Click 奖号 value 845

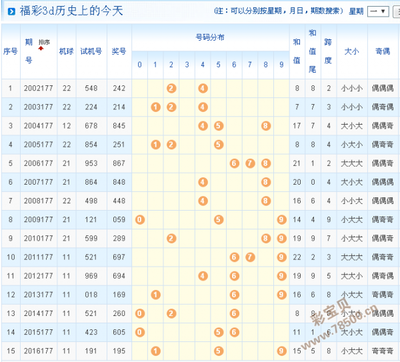[x=119, y=126]
